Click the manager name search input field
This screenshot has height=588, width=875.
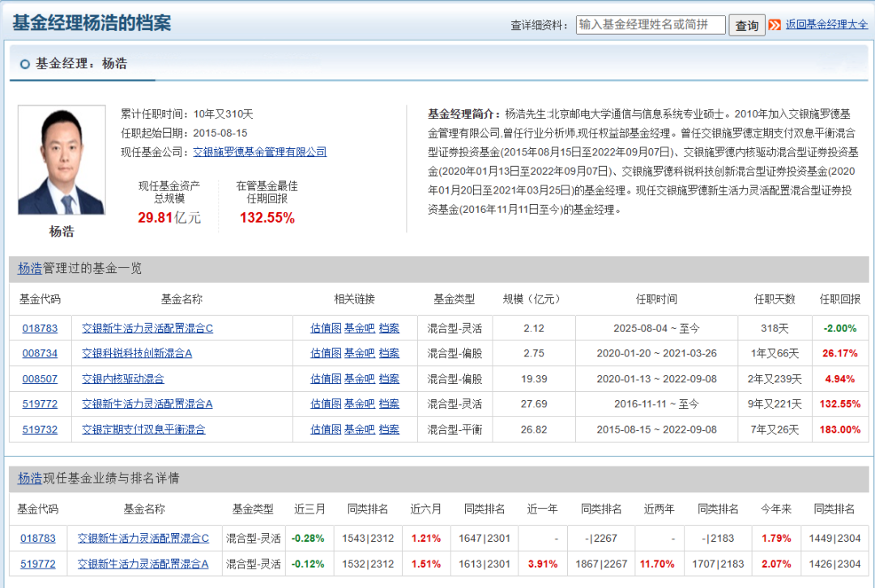coord(650,24)
